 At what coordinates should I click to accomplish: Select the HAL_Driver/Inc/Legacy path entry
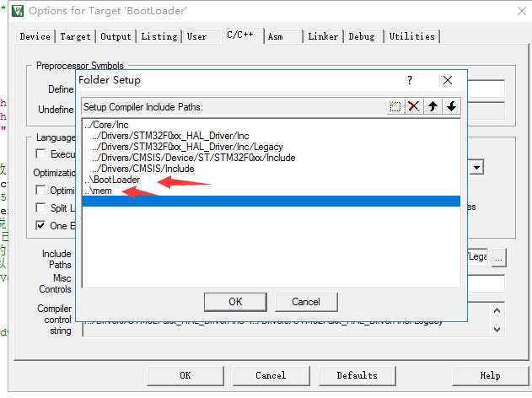coord(271,147)
